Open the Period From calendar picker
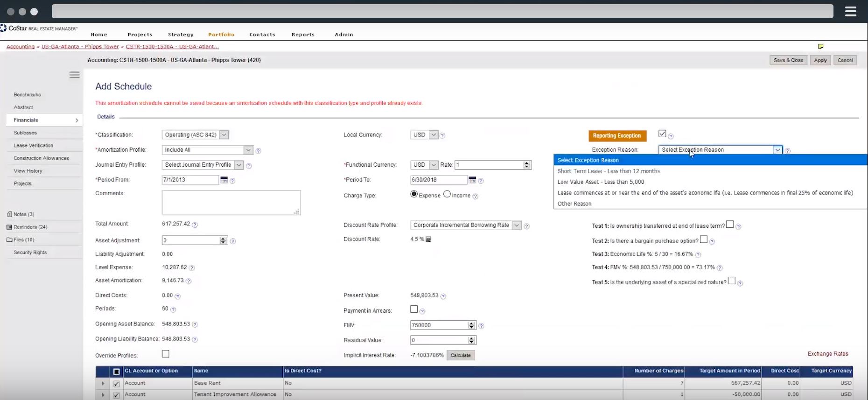Screen dimensions: 868x400 (224, 180)
